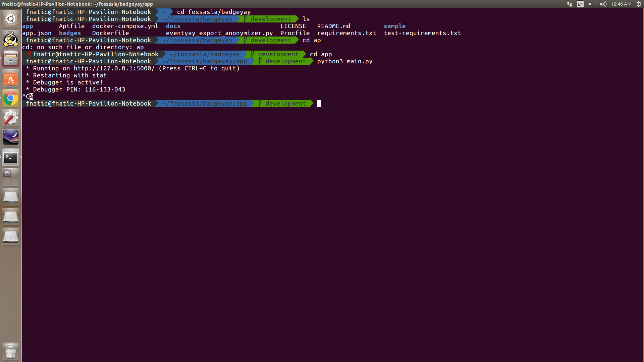
Task: Open the clock showing 12:46 AM
Action: pos(621,4)
